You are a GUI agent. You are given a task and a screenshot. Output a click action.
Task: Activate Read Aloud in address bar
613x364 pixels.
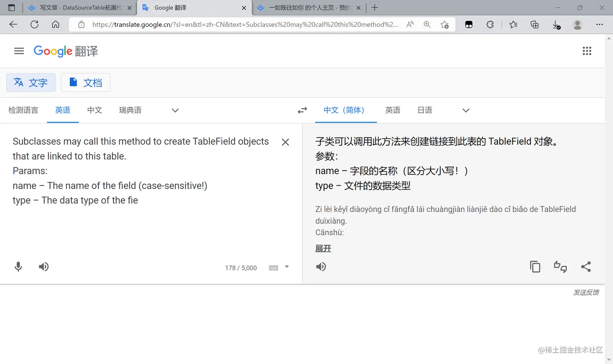click(x=410, y=24)
